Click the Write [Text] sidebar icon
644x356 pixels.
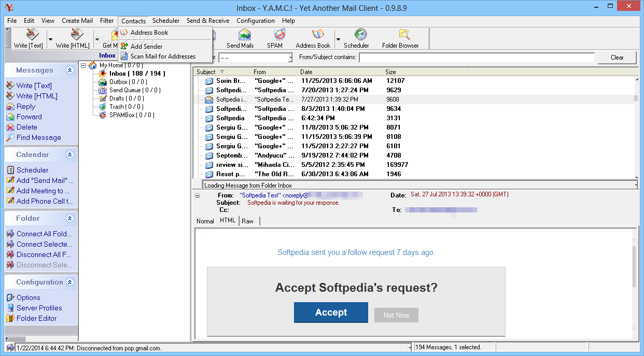point(10,86)
